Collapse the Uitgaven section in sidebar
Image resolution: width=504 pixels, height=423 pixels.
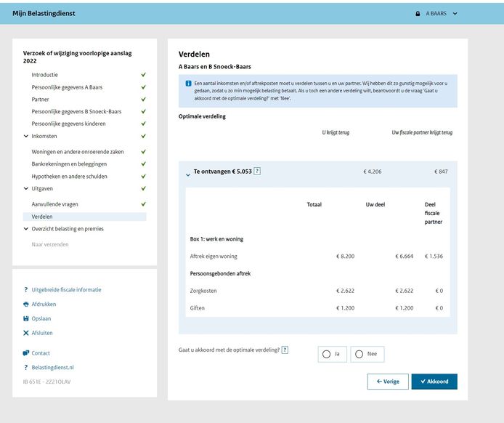(26, 188)
